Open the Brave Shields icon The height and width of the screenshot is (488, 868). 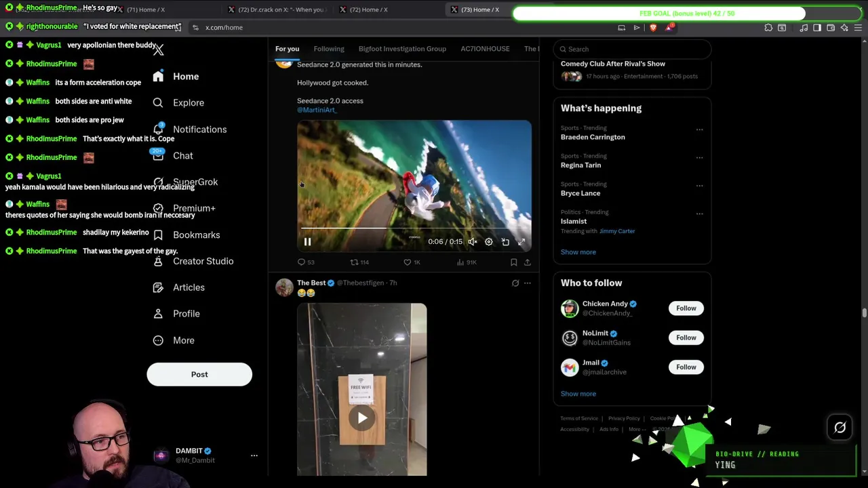tap(653, 28)
